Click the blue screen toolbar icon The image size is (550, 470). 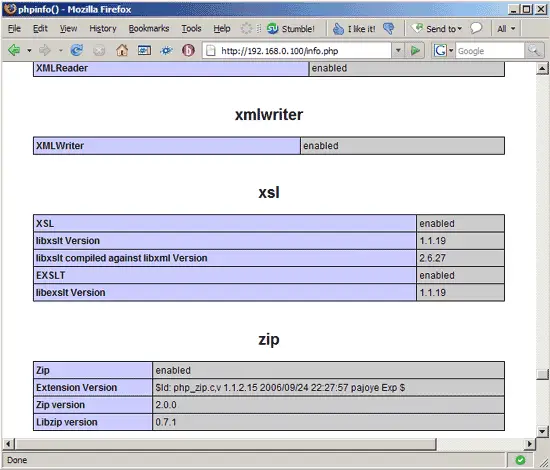[x=144, y=51]
